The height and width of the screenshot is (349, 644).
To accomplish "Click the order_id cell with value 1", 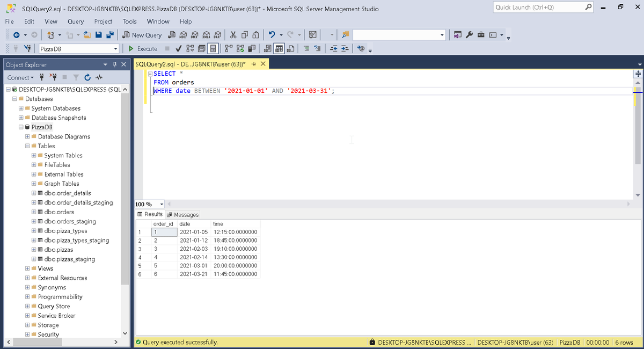I will pos(163,232).
